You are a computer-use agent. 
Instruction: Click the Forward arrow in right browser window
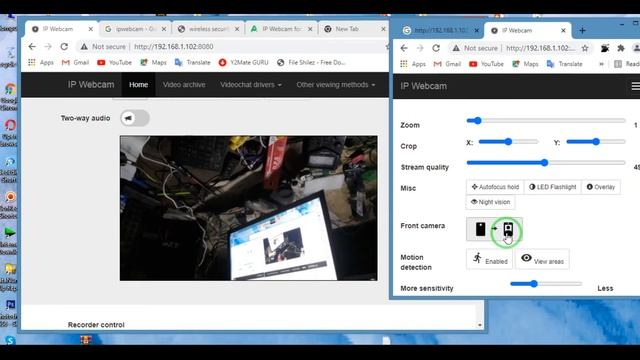click(x=420, y=48)
